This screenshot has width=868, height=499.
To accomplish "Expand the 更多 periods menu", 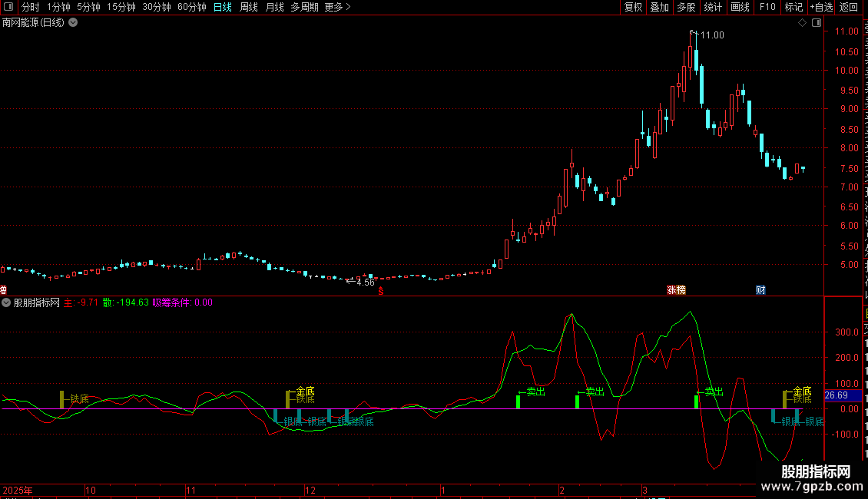I will click(x=337, y=7).
